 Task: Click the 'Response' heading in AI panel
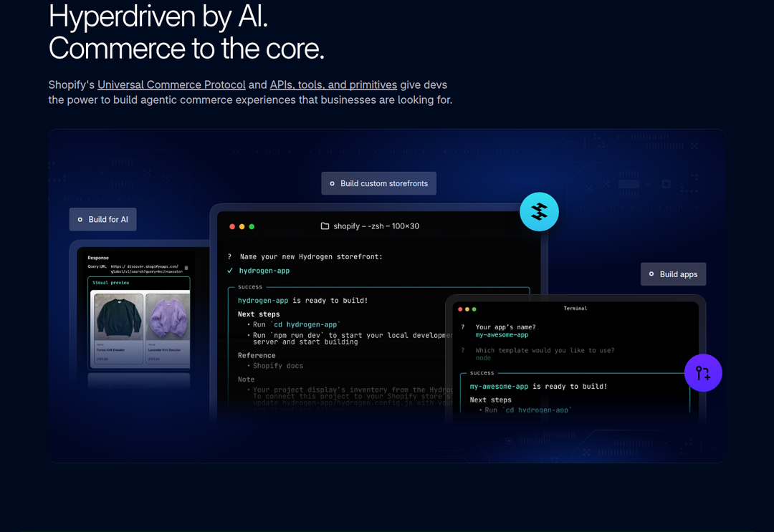tap(97, 258)
